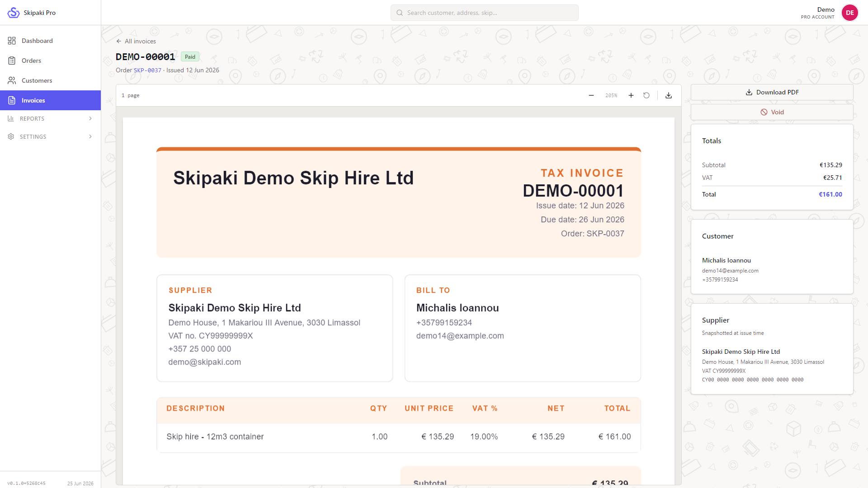Expand the Settings section chevron
Viewport: 868px width, 488px height.
tap(90, 136)
